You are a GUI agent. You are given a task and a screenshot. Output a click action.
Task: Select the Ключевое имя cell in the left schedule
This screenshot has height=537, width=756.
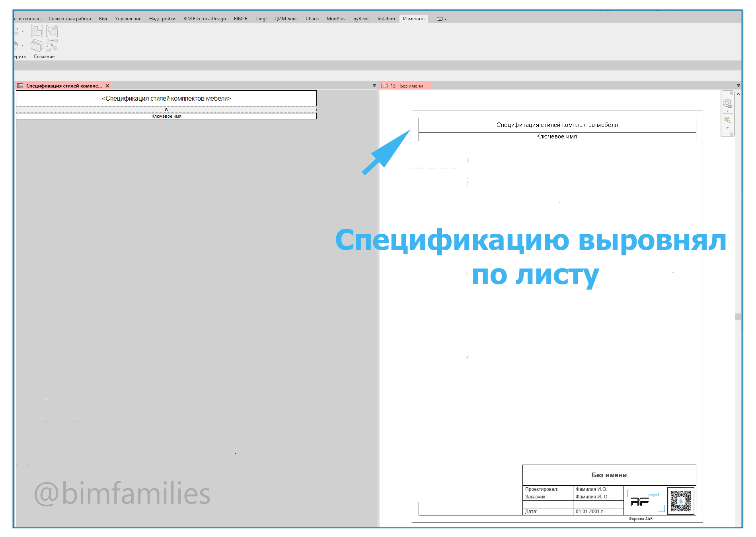coord(166,116)
